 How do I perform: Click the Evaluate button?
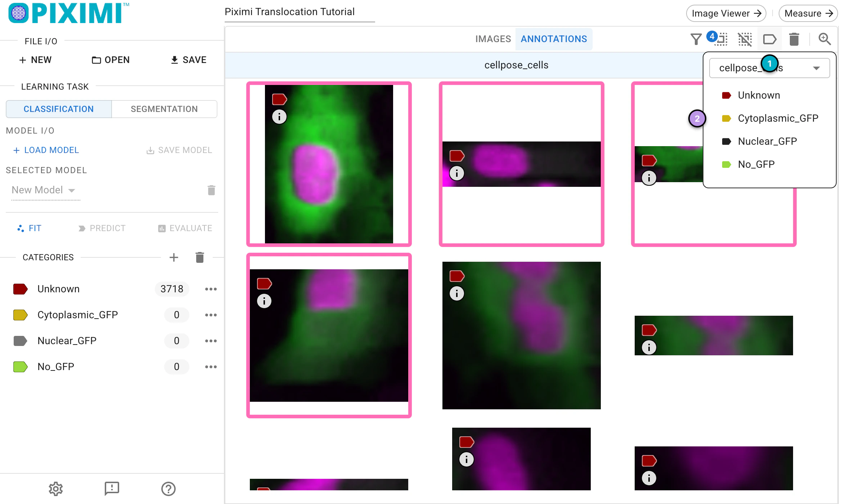click(185, 228)
